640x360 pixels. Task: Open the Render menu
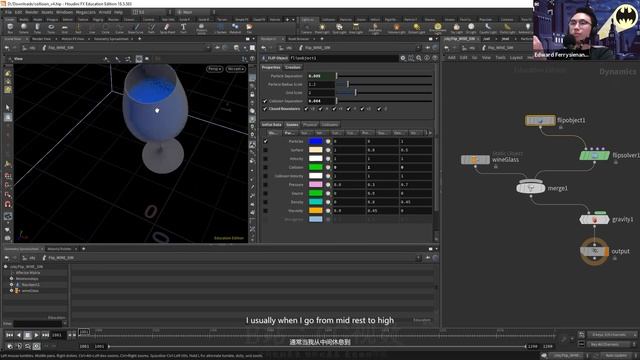point(31,12)
